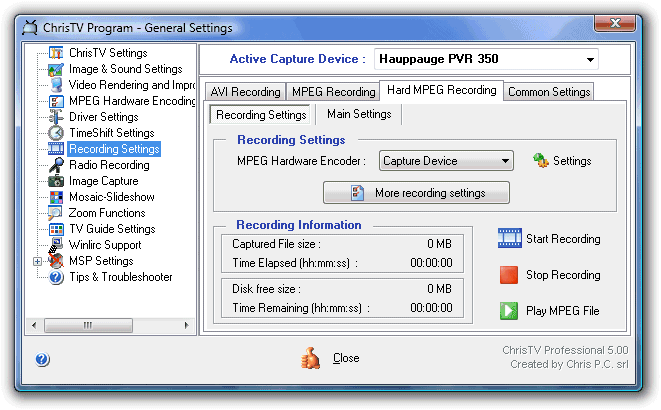Click the tree scrollbar right arrow
Screen dimensions: 661x410
pyautogui.click(x=186, y=325)
